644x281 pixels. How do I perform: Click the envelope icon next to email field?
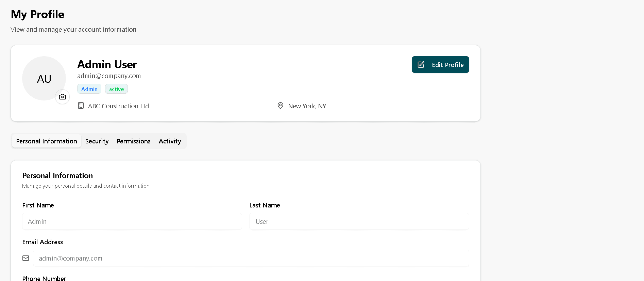pos(26,258)
